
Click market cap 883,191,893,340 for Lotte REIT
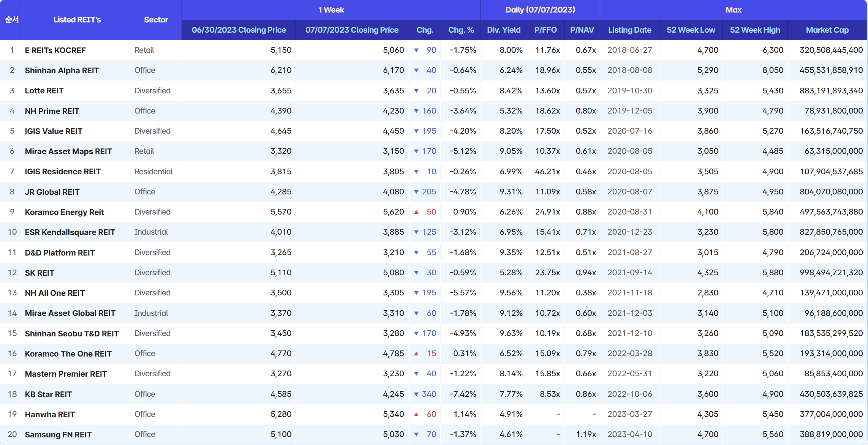coord(831,91)
